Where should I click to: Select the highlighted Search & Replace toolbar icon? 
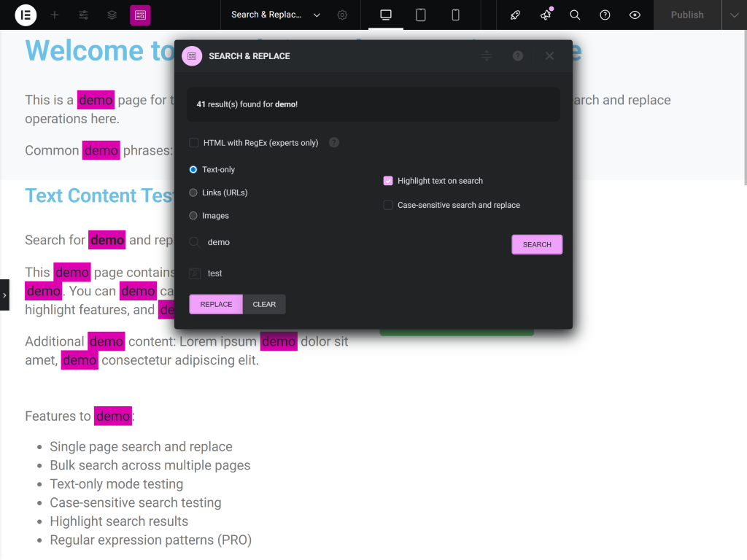(x=140, y=15)
